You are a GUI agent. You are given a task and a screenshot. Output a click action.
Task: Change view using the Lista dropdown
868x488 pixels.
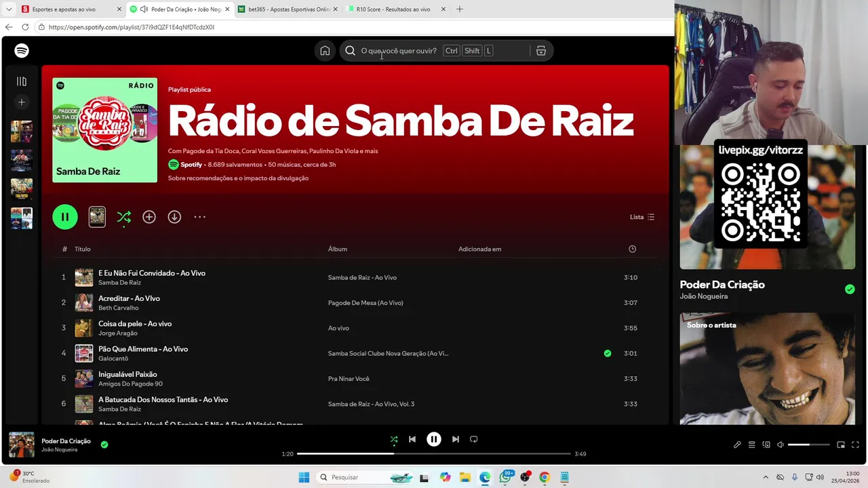point(642,217)
